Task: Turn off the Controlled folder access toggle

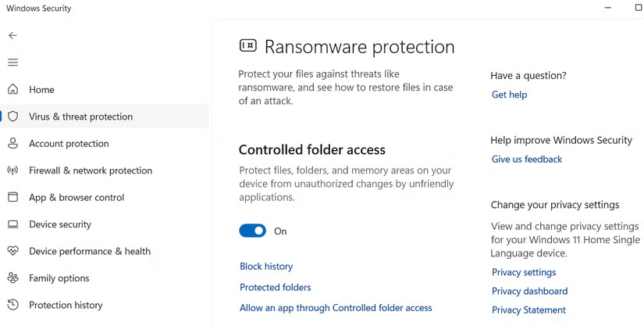Action: (253, 231)
